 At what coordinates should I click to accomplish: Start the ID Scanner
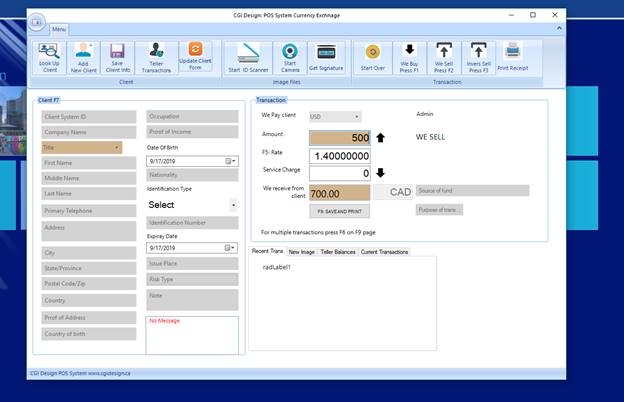248,57
